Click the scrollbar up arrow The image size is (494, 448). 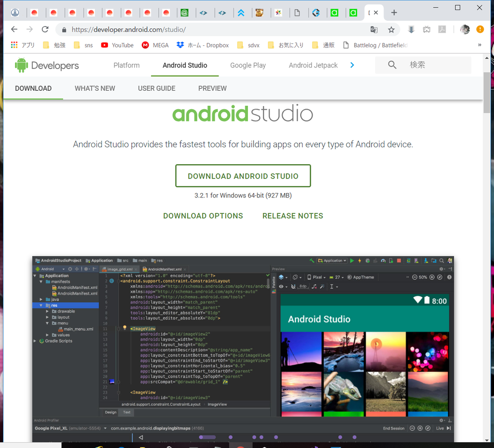[487, 58]
